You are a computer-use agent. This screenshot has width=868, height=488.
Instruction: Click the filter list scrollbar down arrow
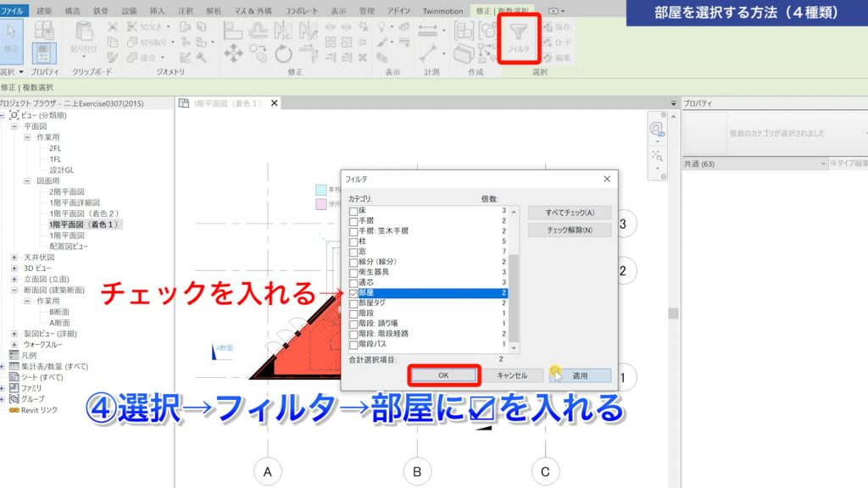pyautogui.click(x=513, y=346)
